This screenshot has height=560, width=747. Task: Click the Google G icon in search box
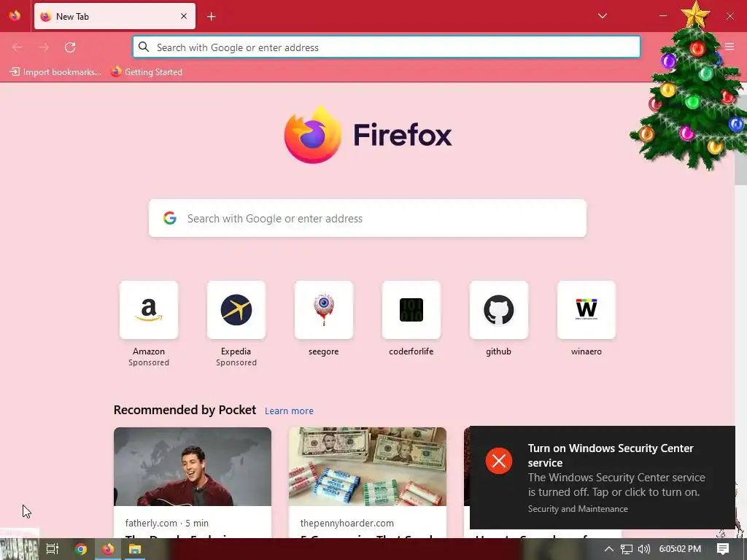[x=170, y=218]
